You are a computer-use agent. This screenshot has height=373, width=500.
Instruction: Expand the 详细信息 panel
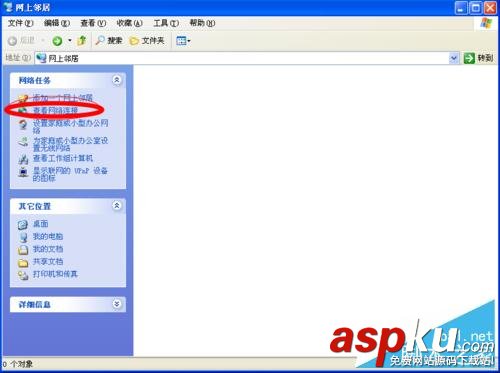(x=117, y=304)
